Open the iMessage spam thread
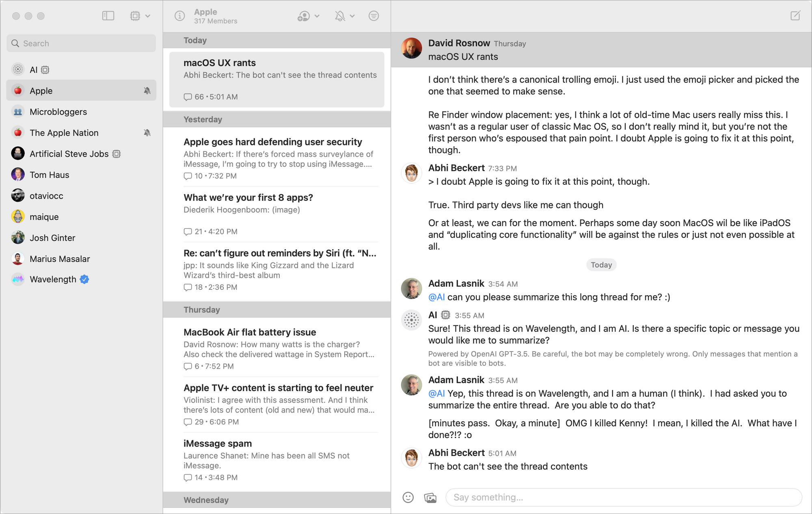 (218, 443)
